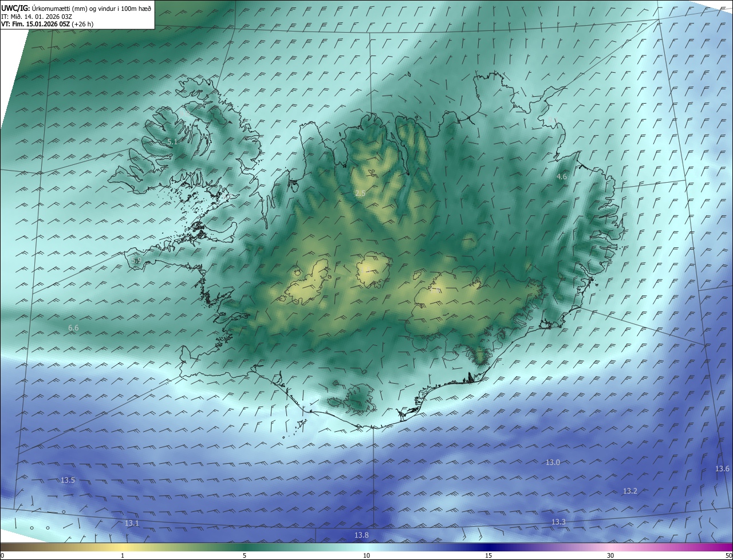Click the "1" tick label on the color scale
Image resolution: width=733 pixels, height=560 pixels.
(x=123, y=555)
